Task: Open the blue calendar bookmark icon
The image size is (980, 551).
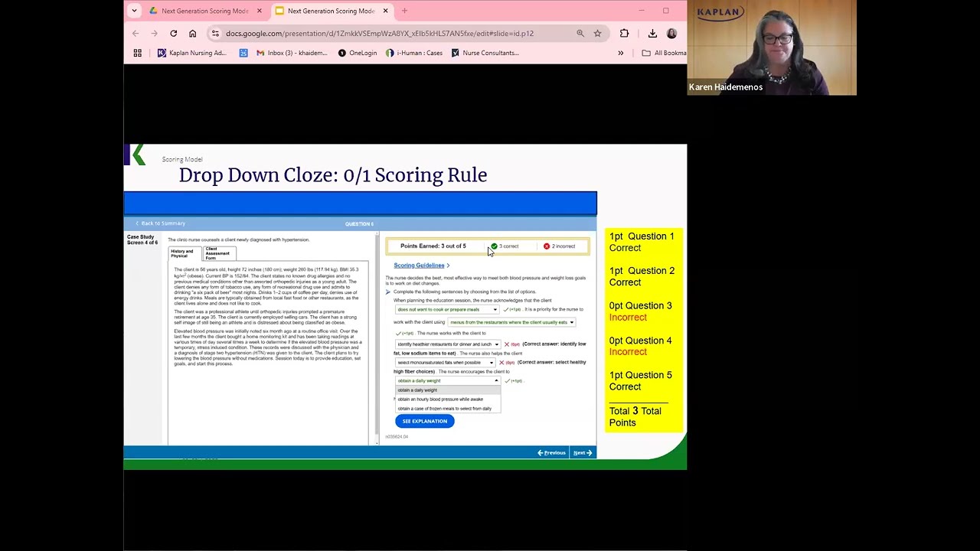Action: pos(243,53)
